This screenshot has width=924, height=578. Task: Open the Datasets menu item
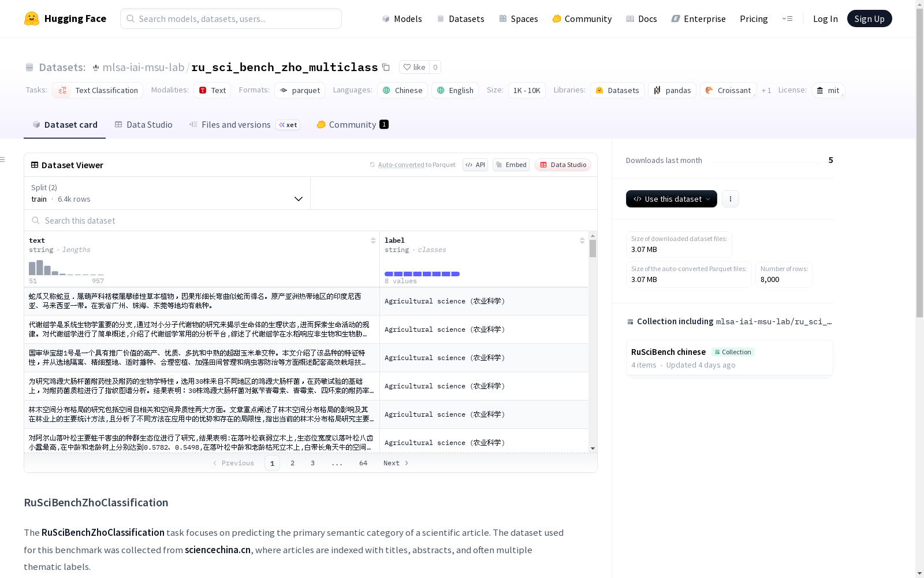tap(460, 18)
